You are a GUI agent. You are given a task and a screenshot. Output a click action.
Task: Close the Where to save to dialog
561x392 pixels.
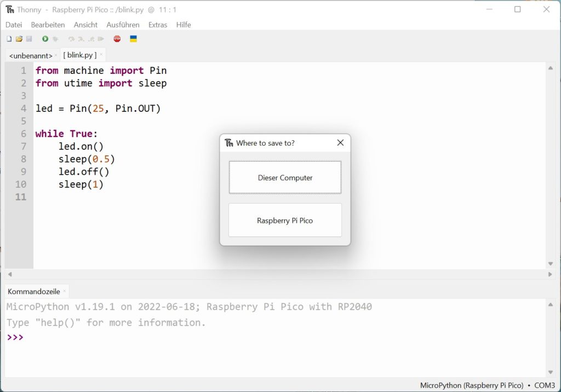pyautogui.click(x=340, y=143)
